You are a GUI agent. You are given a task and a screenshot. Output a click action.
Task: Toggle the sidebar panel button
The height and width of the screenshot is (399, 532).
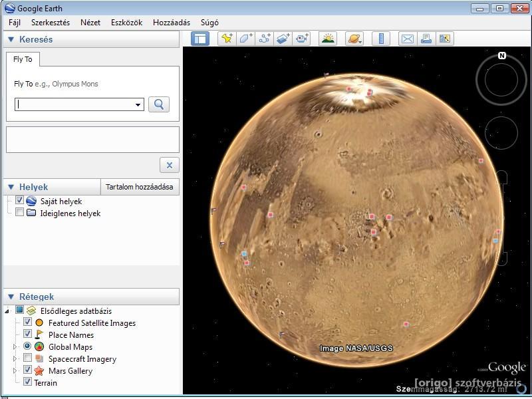point(200,39)
